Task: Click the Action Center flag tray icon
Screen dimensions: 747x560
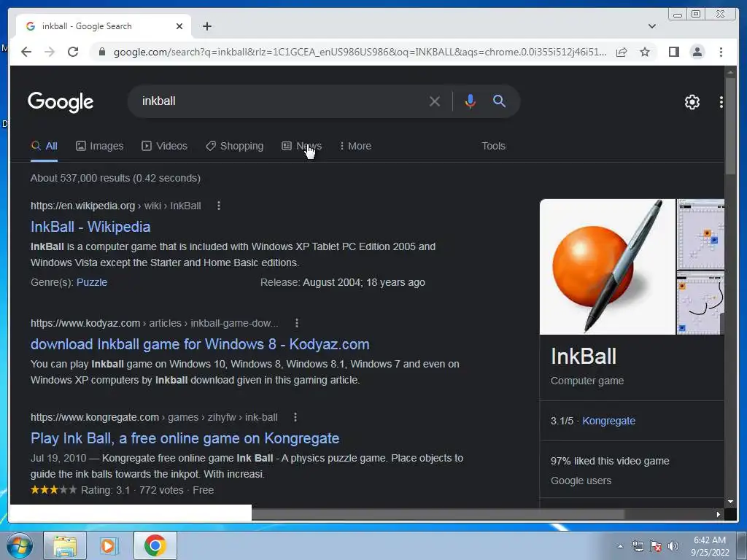Action: point(656,546)
